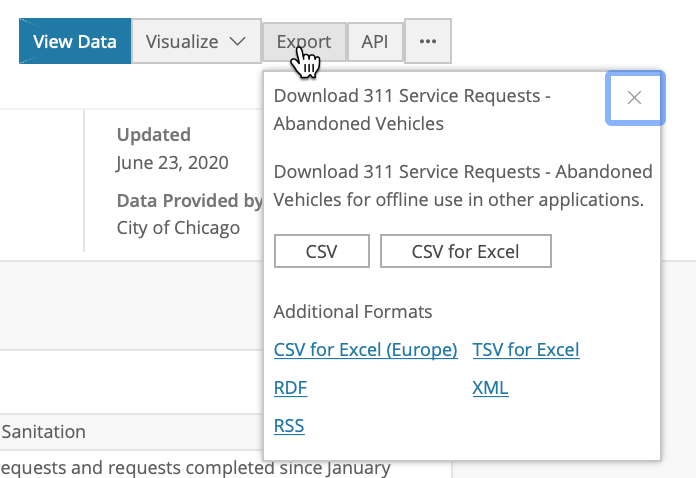Open the three-dots more options menu
The width and height of the screenshot is (696, 478).
tap(428, 41)
